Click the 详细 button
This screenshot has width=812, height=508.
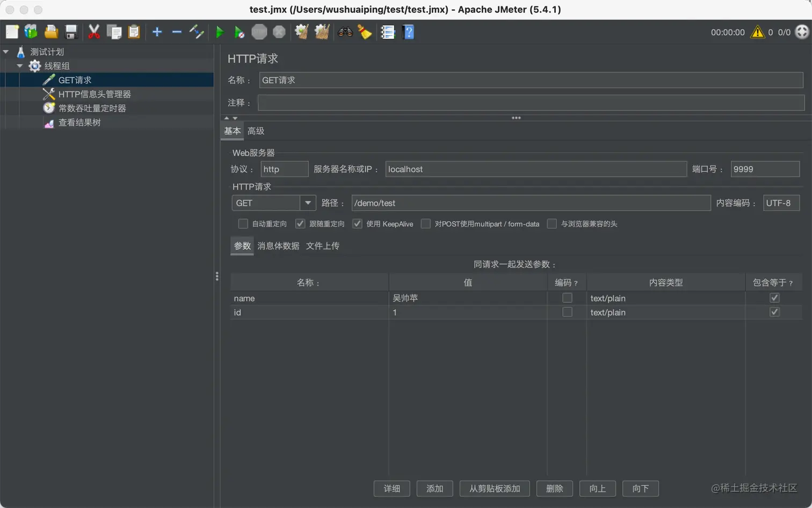tap(392, 489)
